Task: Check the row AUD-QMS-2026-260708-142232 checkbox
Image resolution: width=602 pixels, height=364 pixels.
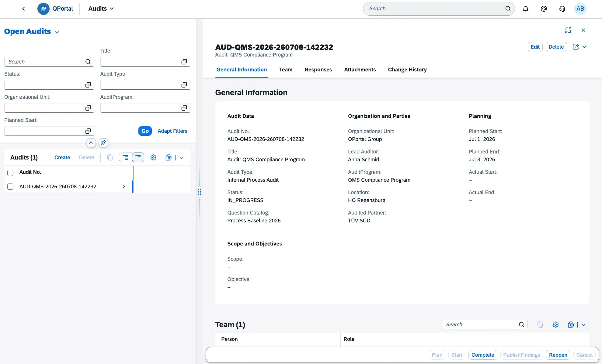Action: tap(10, 187)
